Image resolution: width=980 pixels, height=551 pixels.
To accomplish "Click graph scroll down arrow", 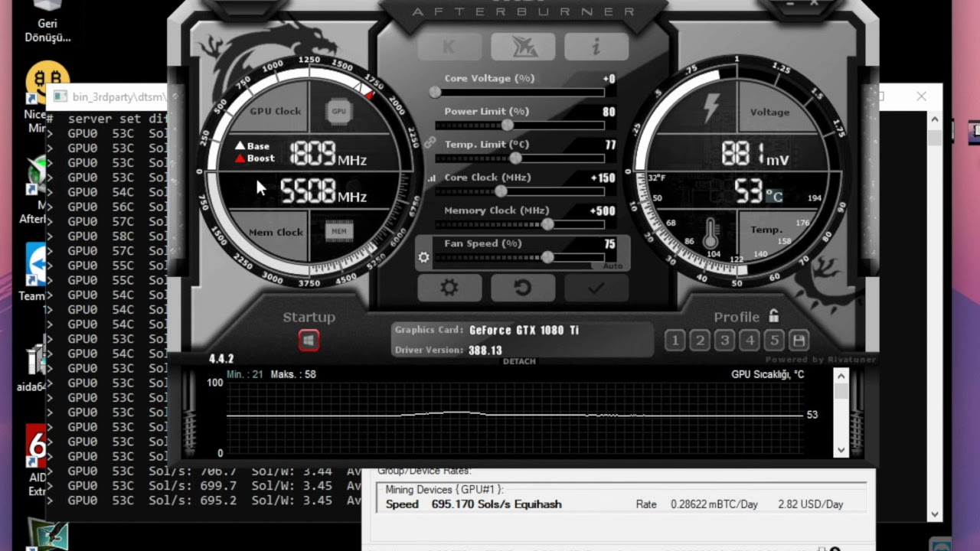I will (x=841, y=450).
